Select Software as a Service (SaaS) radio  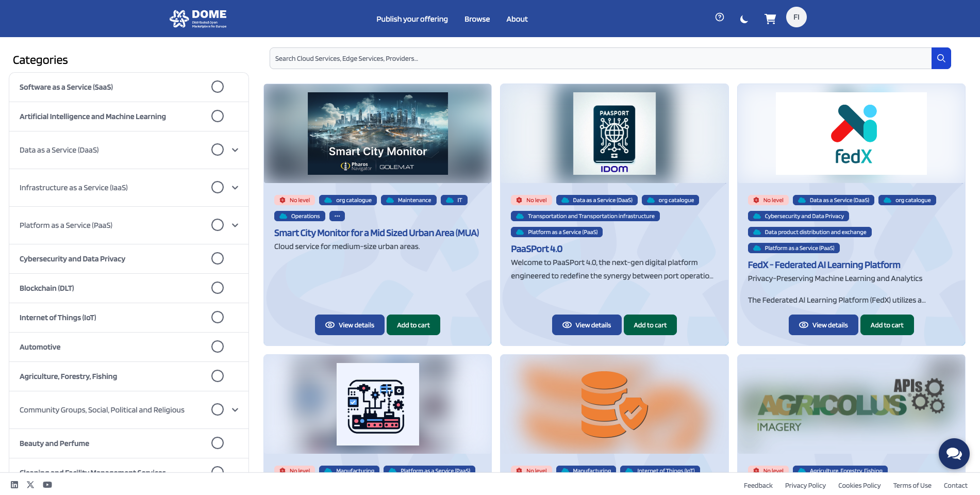pos(218,87)
